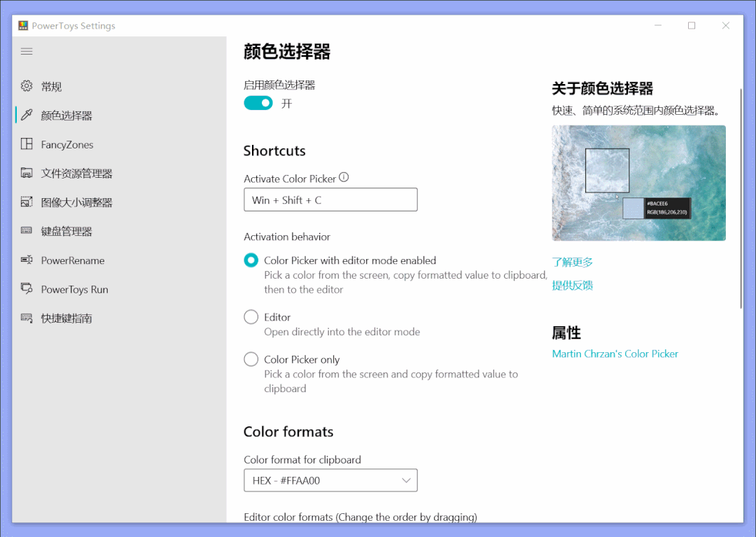756x537 pixels.
Task: Click the PowerToys Run icon in sidebar
Action: pyautogui.click(x=27, y=289)
